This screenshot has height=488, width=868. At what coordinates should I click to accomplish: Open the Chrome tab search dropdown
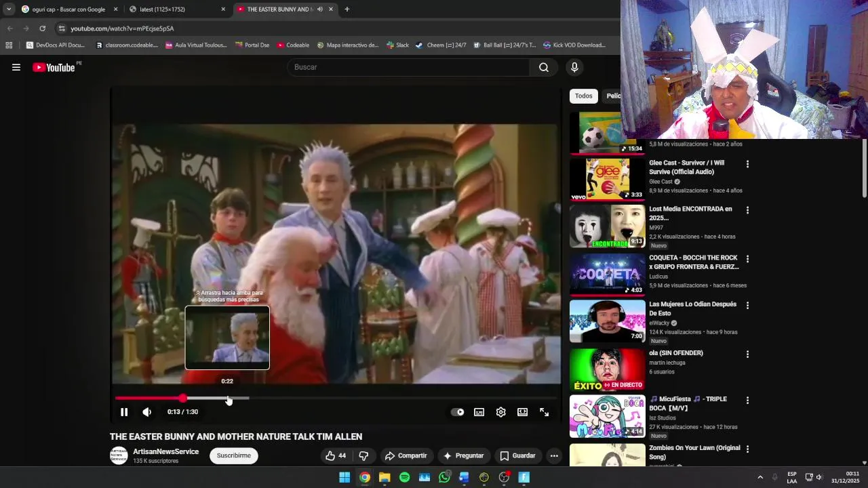click(x=8, y=9)
